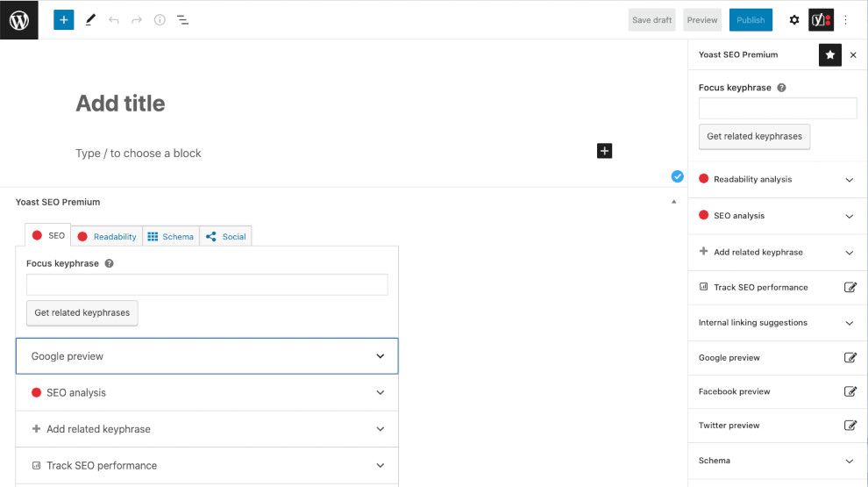The width and height of the screenshot is (868, 487).
Task: Expand Internal linking suggestions chevron
Action: (x=850, y=323)
